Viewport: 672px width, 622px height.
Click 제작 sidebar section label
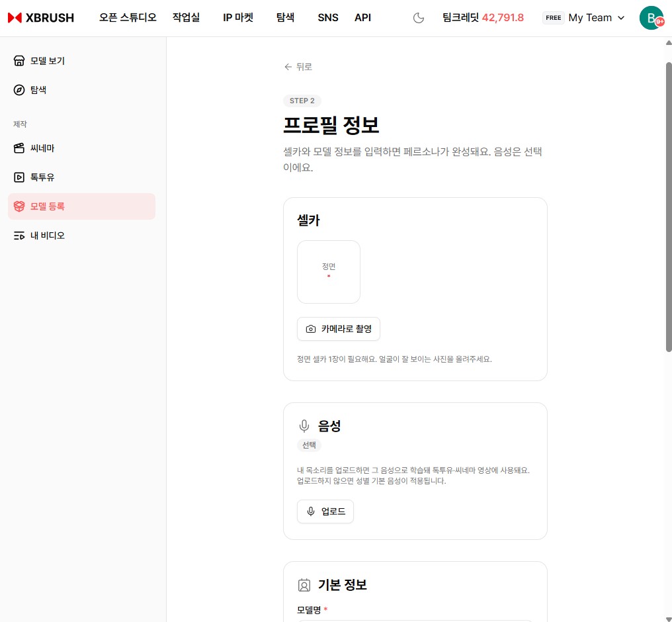click(20, 124)
